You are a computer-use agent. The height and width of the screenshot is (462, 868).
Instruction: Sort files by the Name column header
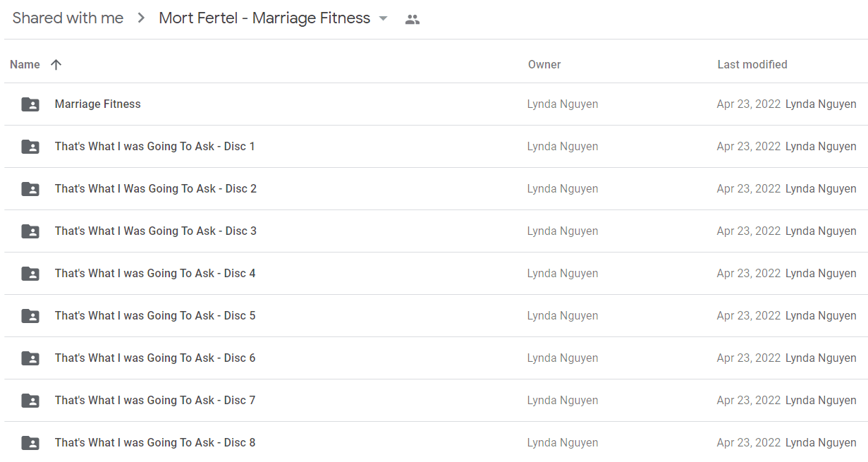[25, 64]
